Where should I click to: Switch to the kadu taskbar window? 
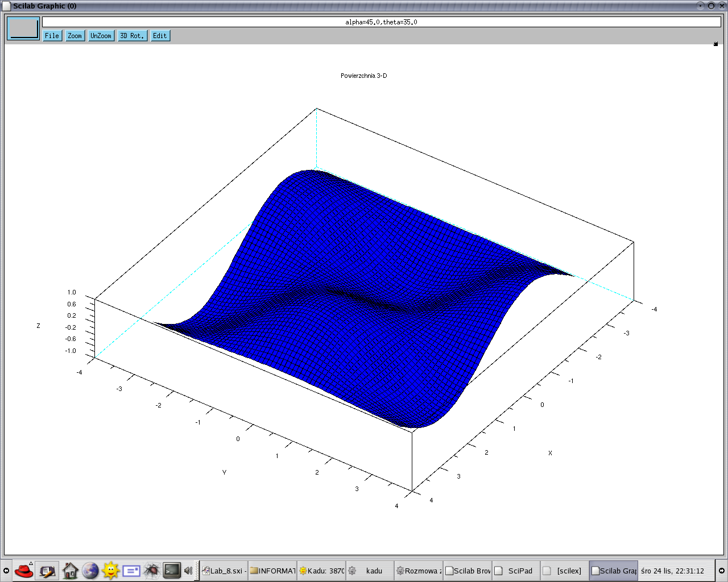click(x=370, y=571)
